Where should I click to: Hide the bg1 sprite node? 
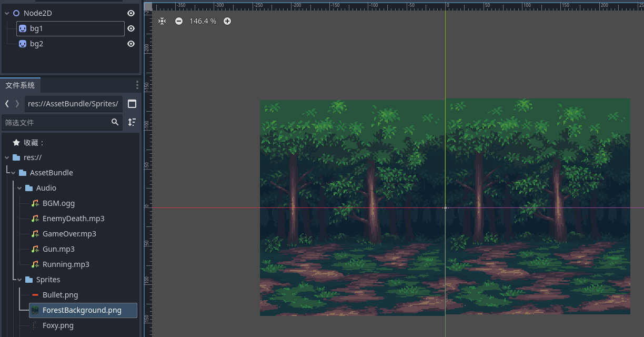click(x=131, y=28)
